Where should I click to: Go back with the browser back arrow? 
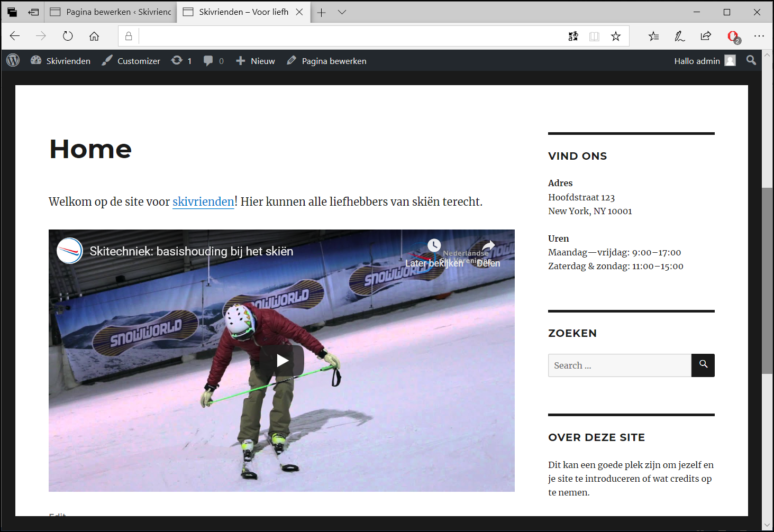pos(15,36)
